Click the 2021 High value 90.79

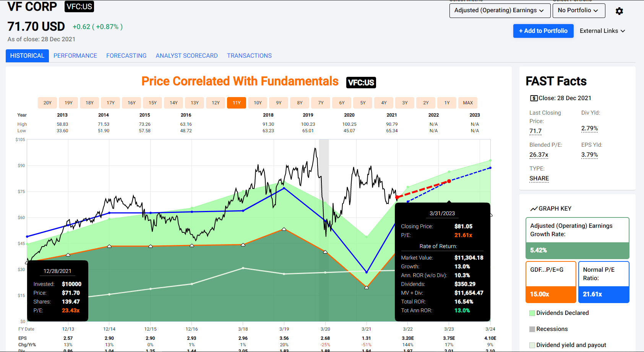point(392,124)
